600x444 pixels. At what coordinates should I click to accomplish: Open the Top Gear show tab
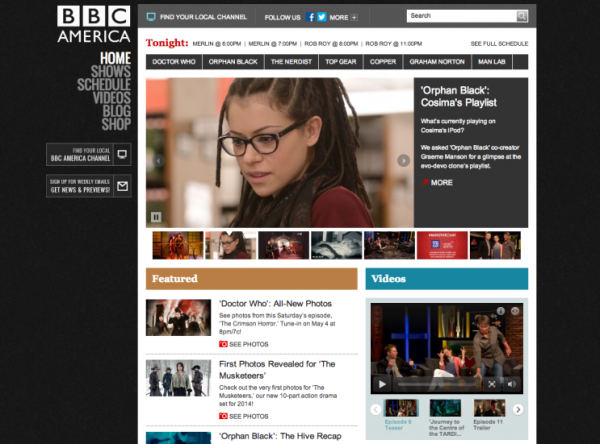[341, 62]
